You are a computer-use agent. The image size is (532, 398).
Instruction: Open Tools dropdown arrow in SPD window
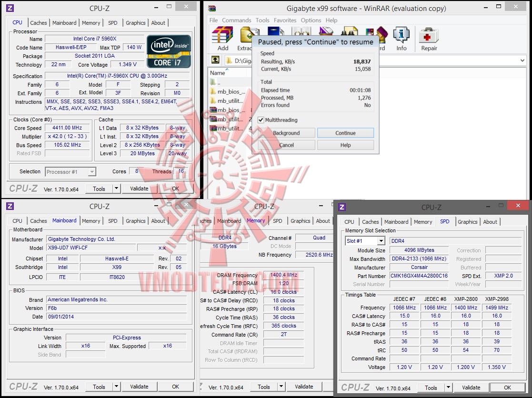tap(449, 388)
